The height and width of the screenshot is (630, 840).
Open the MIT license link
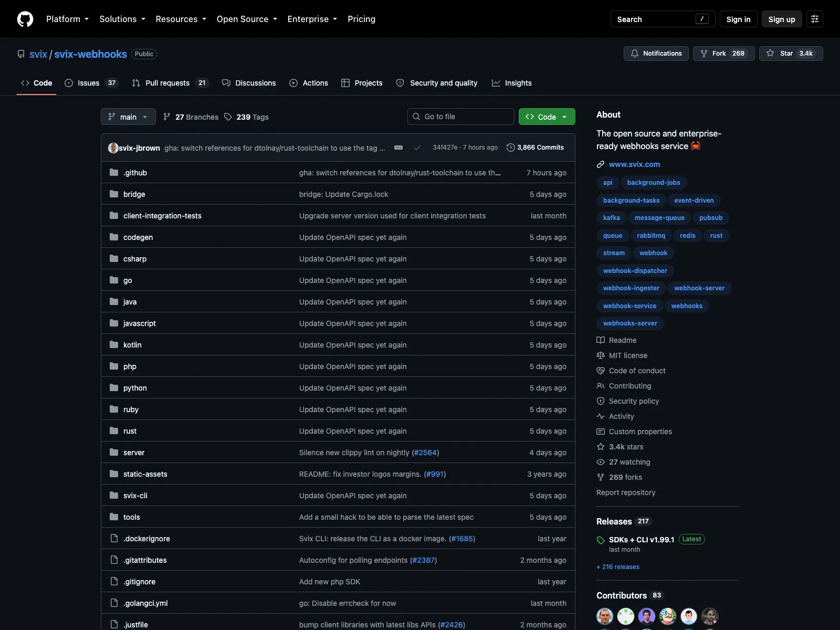[x=622, y=355]
